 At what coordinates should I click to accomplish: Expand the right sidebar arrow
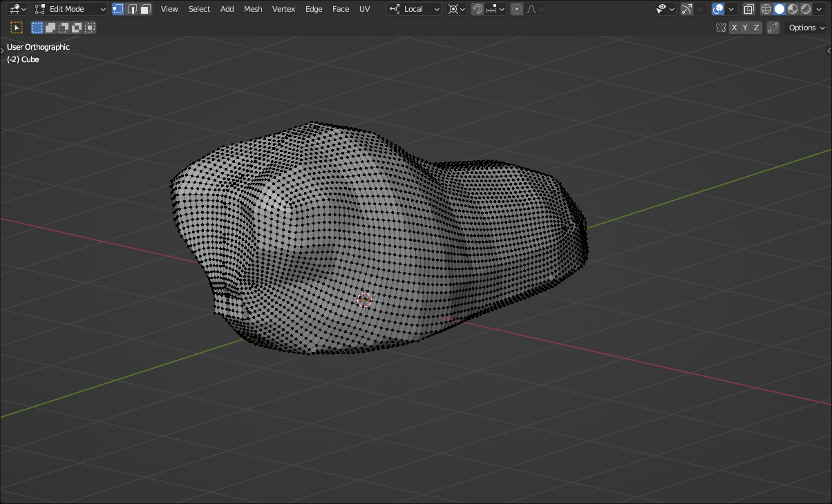[x=829, y=50]
